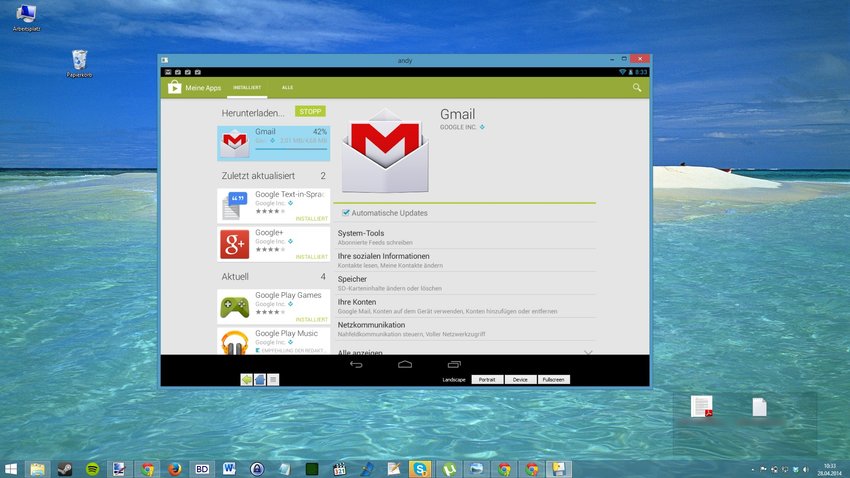Click the taskbar clock showing 28.04.2014
This screenshot has height=478, width=850.
click(x=830, y=469)
